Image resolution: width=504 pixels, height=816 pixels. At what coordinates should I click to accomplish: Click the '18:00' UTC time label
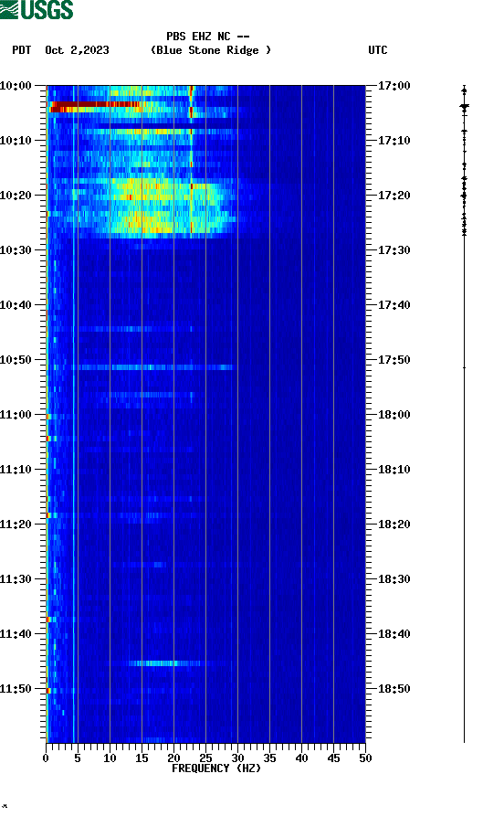tap(394, 415)
